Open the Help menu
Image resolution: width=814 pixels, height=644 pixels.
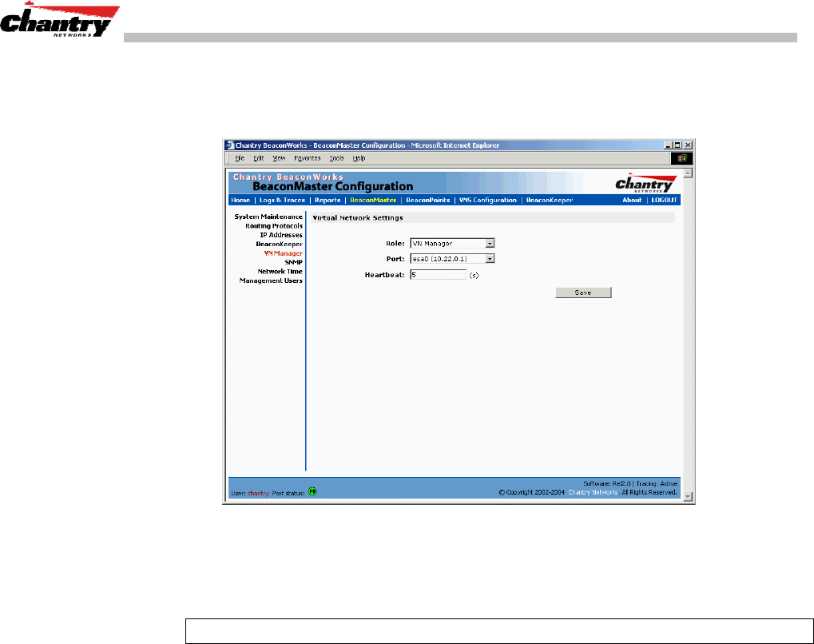(359, 158)
